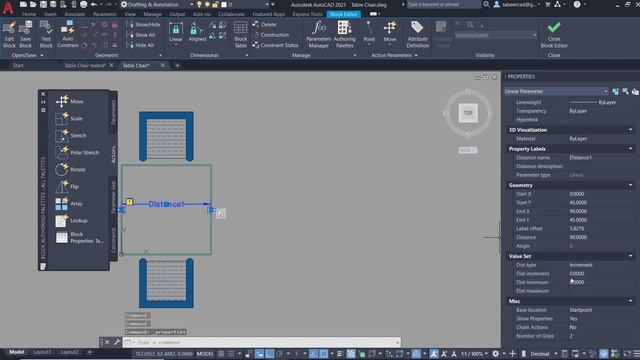Click Show/Hide geometric constraints
Image resolution: width=640 pixels, height=360 pixels.
point(143,24)
